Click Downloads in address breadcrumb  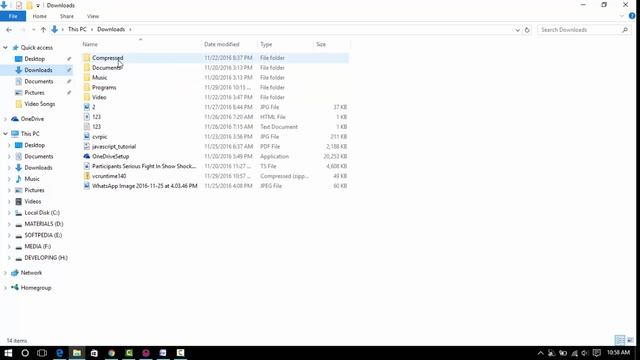coord(111,29)
